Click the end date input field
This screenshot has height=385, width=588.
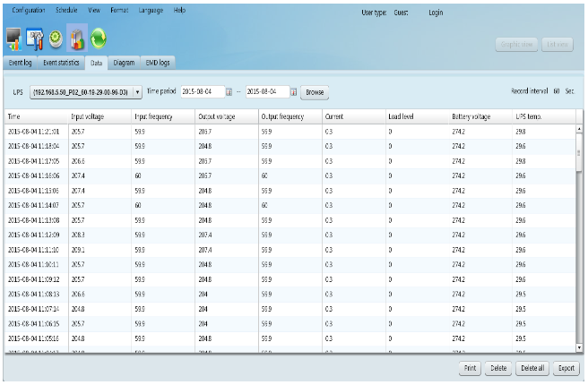click(x=268, y=91)
